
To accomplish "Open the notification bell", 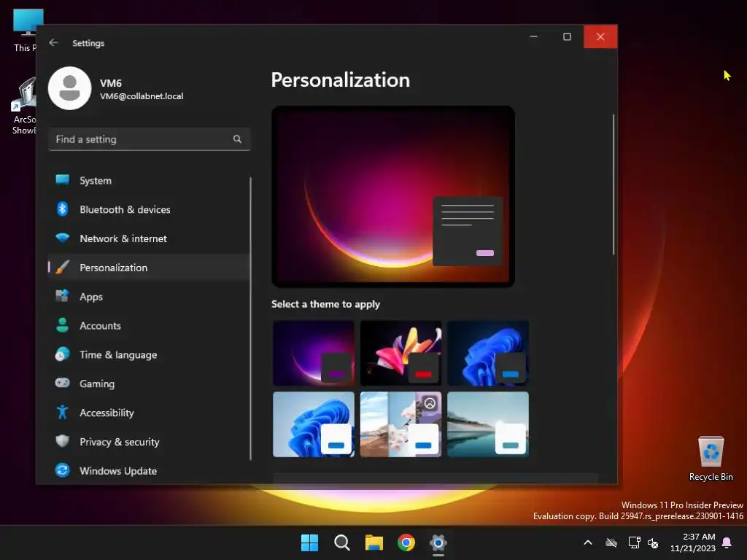I will 727,542.
